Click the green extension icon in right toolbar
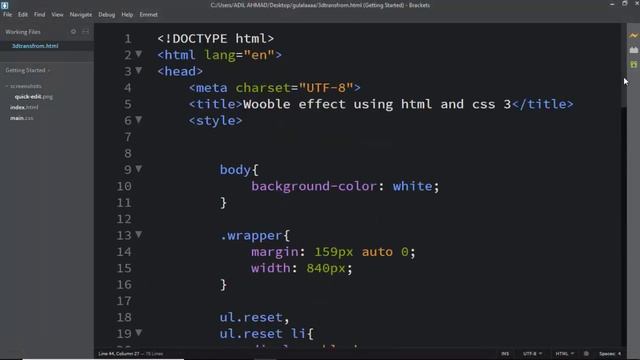The height and width of the screenshot is (360, 640). coord(633,64)
